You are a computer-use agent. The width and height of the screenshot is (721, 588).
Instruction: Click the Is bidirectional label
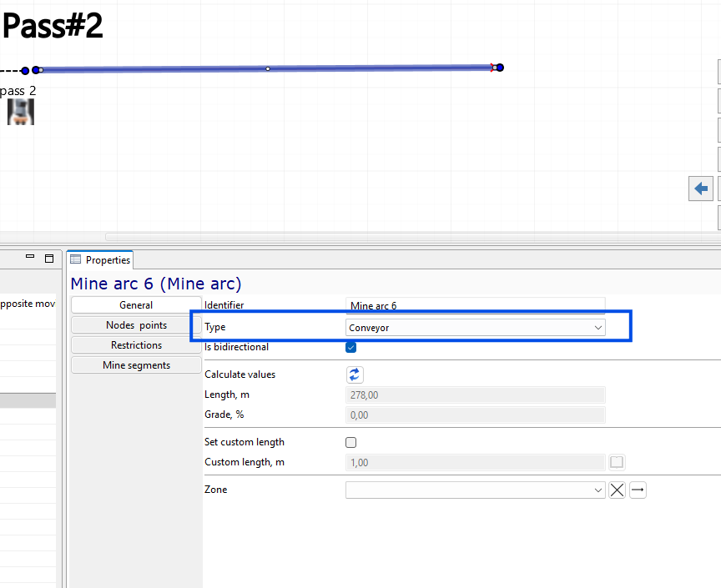click(x=236, y=347)
